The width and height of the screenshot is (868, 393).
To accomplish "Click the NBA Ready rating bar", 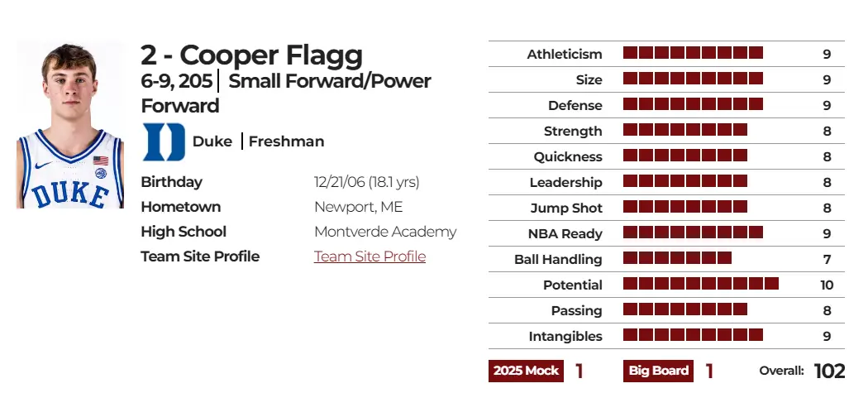I will point(693,233).
